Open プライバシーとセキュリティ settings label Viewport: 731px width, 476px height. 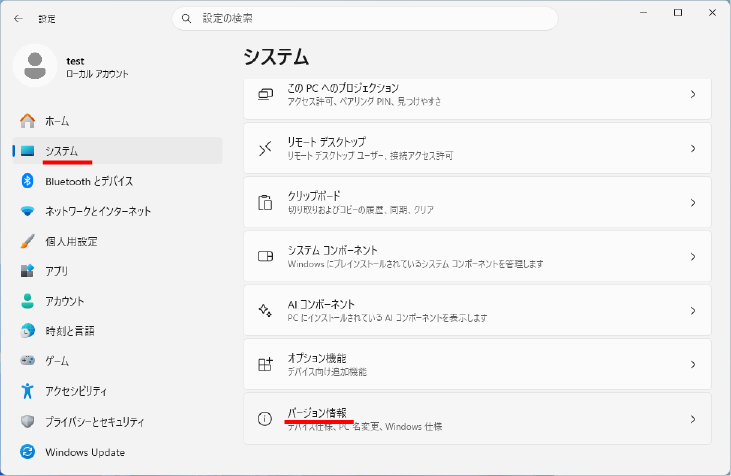tap(95, 421)
